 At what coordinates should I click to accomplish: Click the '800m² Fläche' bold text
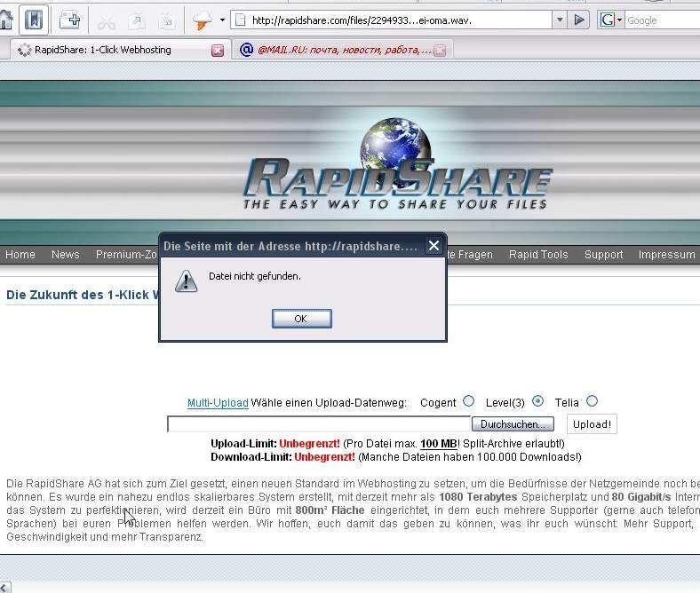tap(330, 510)
